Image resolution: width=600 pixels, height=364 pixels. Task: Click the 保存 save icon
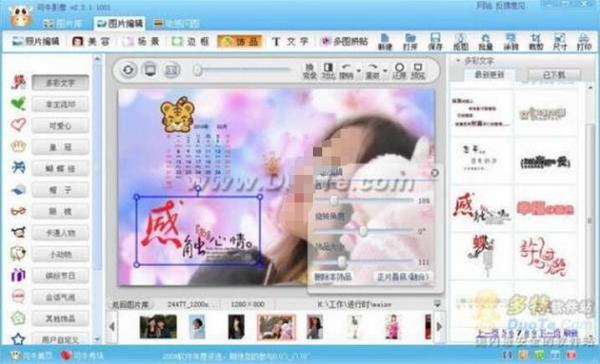(435, 41)
